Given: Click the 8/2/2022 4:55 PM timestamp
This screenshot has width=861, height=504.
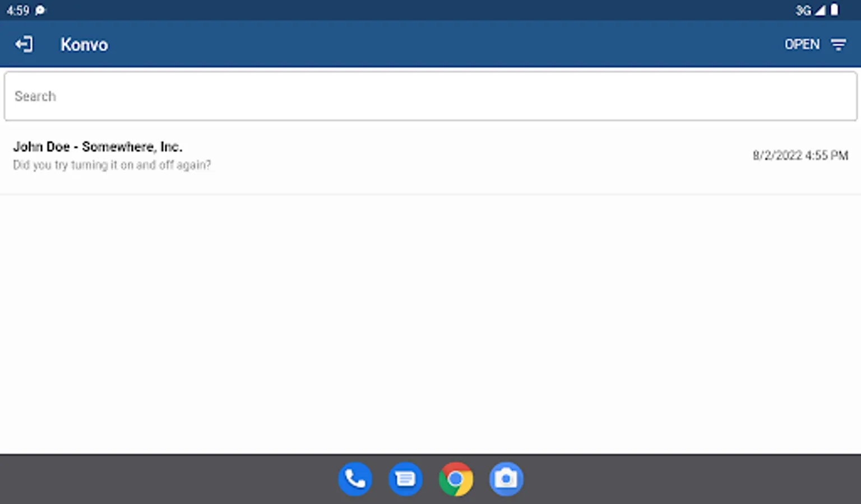Looking at the screenshot, I should (800, 156).
